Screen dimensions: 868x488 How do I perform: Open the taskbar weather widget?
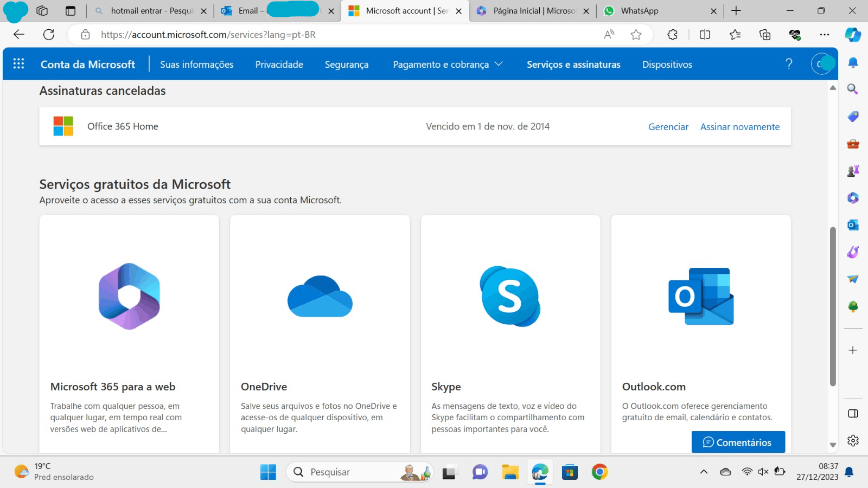54,472
